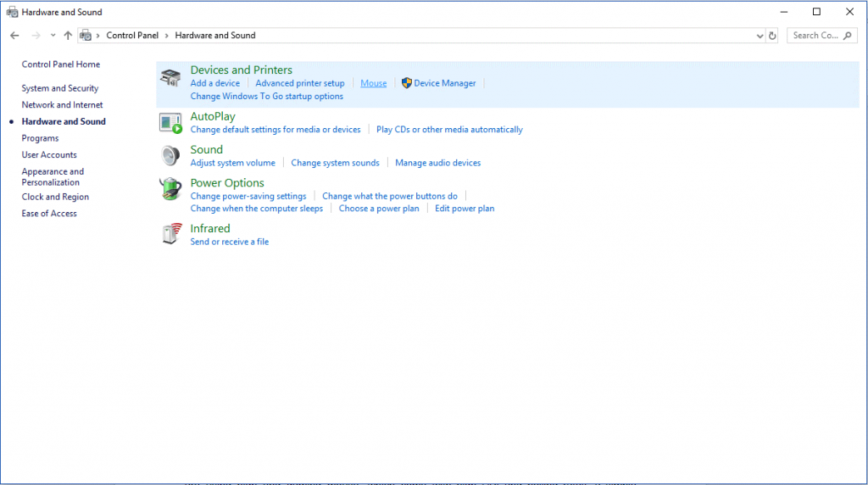Click the Infrared category icon
The width and height of the screenshot is (868, 485).
[171, 234]
